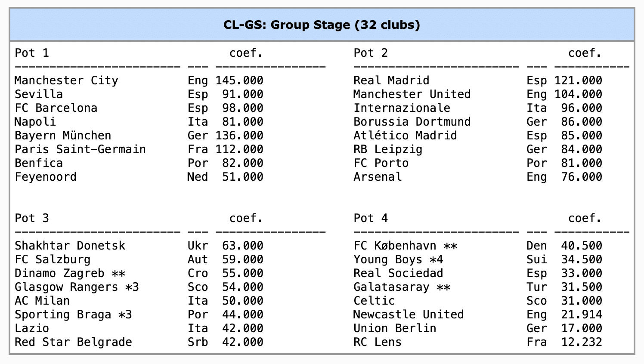Click the Pot 3 heading
The image size is (644, 364).
click(x=32, y=218)
